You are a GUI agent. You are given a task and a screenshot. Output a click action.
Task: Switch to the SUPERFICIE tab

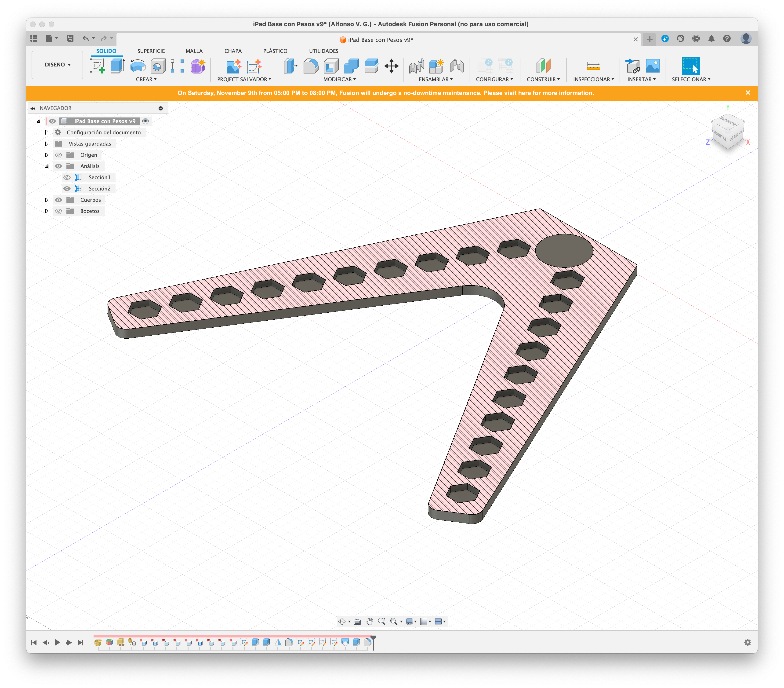tap(151, 51)
